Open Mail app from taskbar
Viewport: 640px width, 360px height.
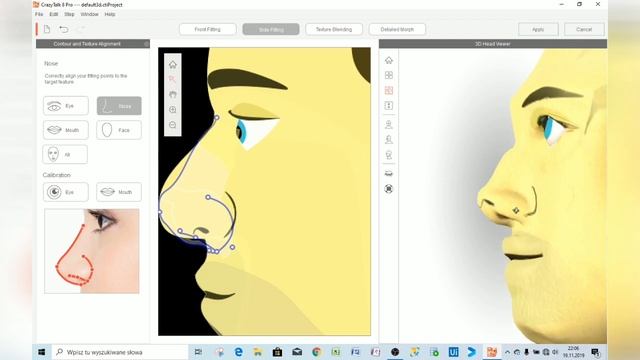point(297,352)
